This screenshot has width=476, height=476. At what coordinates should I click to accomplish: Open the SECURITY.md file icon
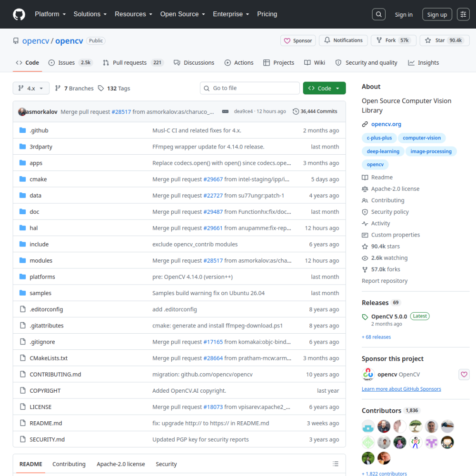[22, 439]
